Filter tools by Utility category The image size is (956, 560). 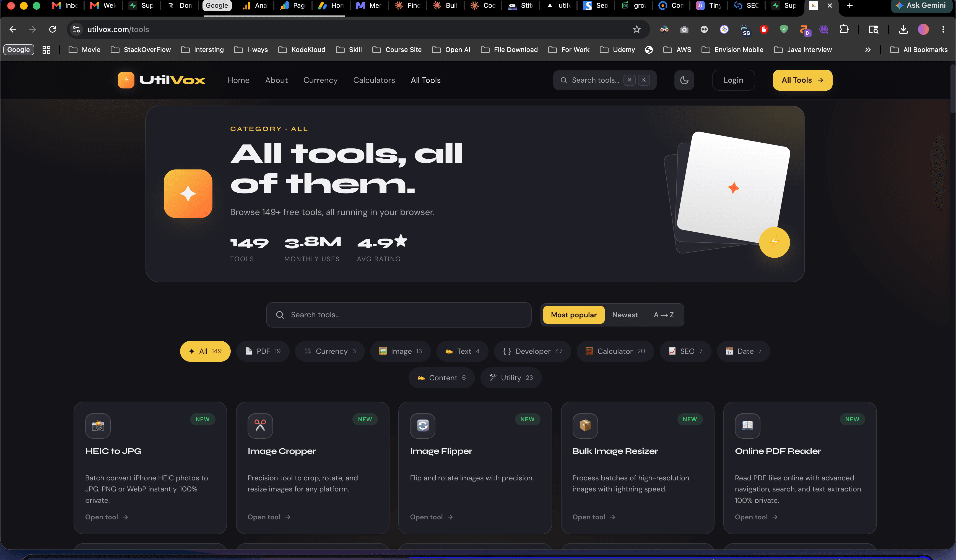[511, 378]
